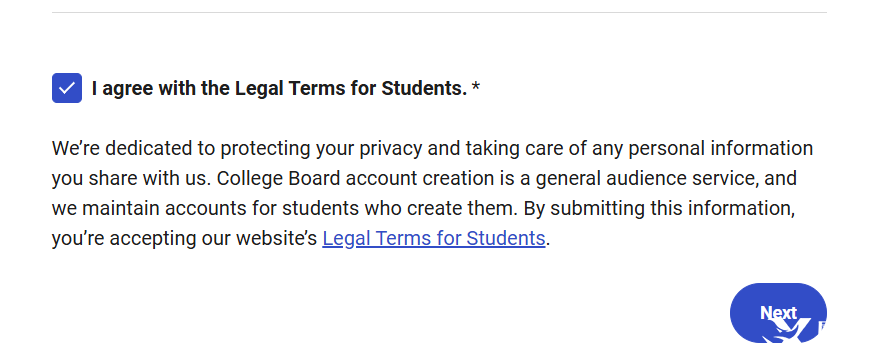Viewport: 887px width, 361px height.
Task: Uncheck the Legal Terms agreement checkbox
Action: pyautogui.click(x=67, y=88)
